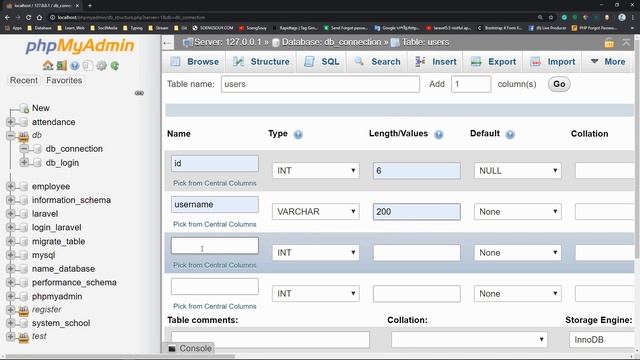The width and height of the screenshot is (640, 360).
Task: Open the Import tab
Action: pos(553,62)
